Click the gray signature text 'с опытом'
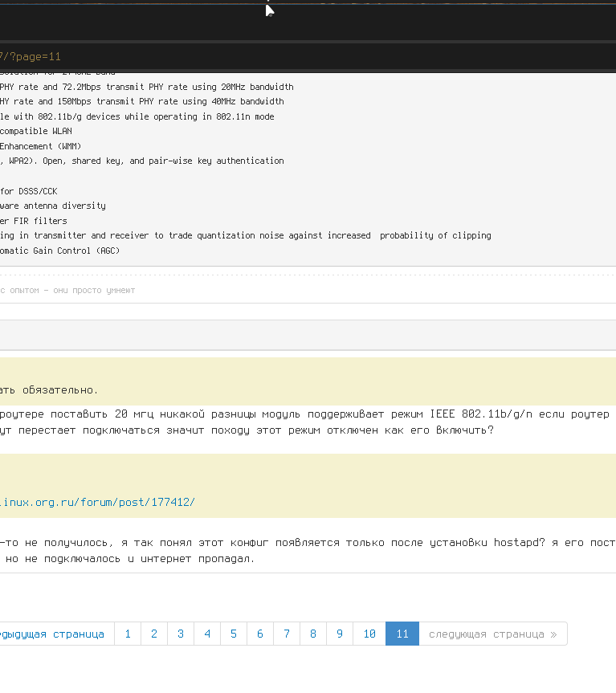 pos(20,291)
